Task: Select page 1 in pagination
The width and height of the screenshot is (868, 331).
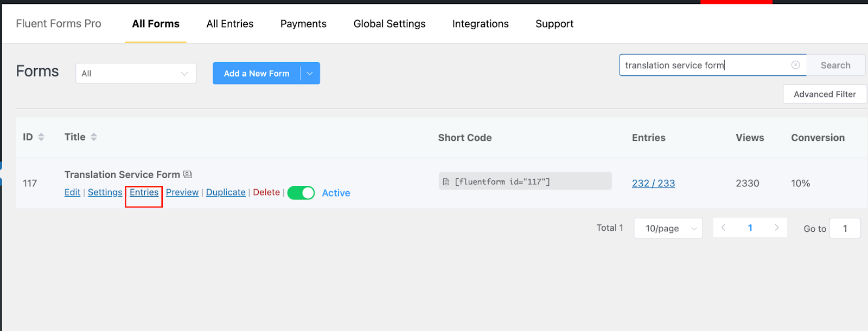Action: click(x=750, y=228)
